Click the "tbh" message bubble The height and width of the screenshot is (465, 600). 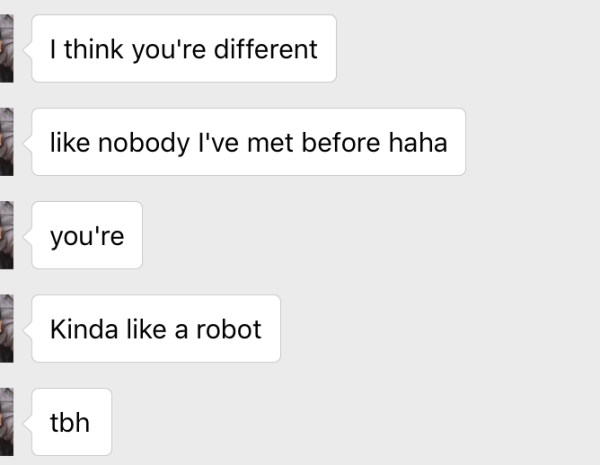[x=71, y=421]
